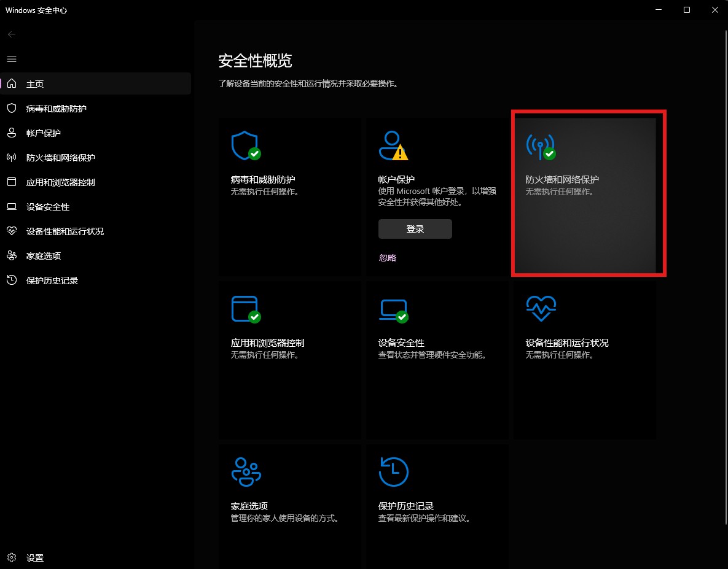This screenshot has height=569, width=728.
Task: Open the device security laptop tile icon
Action: [x=393, y=309]
